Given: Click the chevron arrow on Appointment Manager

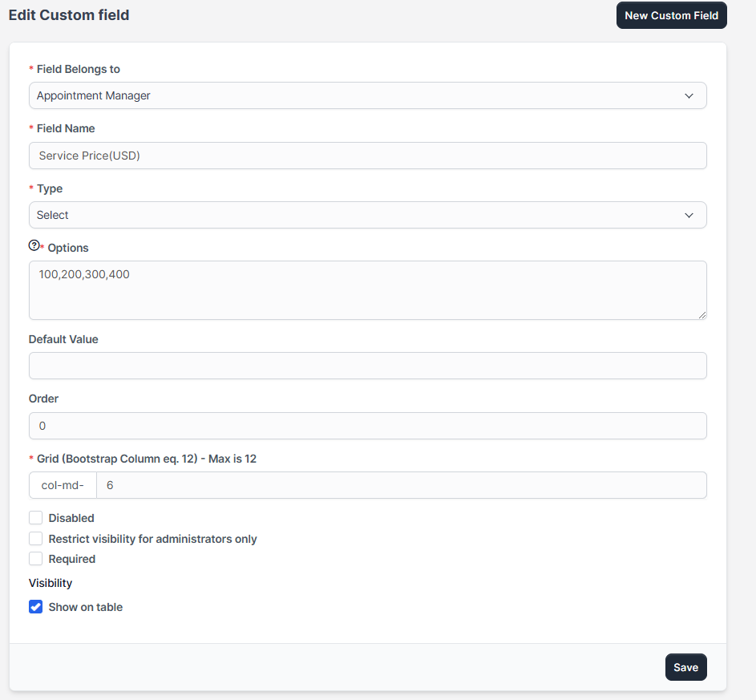Looking at the screenshot, I should pos(689,95).
